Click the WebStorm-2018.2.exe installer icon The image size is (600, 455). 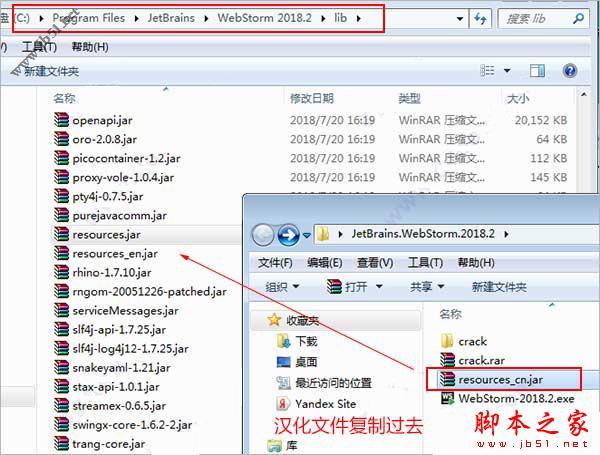point(447,398)
